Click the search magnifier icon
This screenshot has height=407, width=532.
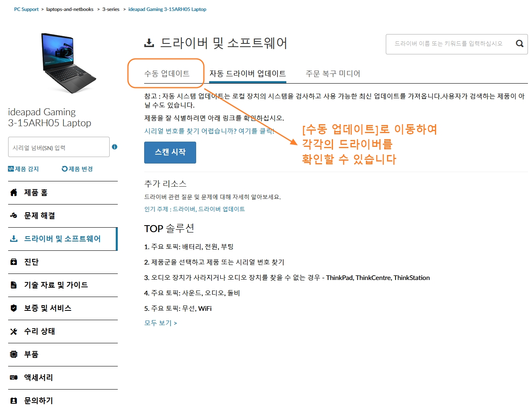tap(519, 43)
